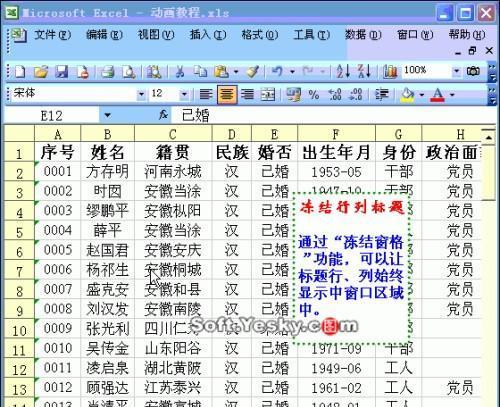The image size is (500, 407).
Task: Click the Name Box showing E12
Action: click(x=52, y=115)
